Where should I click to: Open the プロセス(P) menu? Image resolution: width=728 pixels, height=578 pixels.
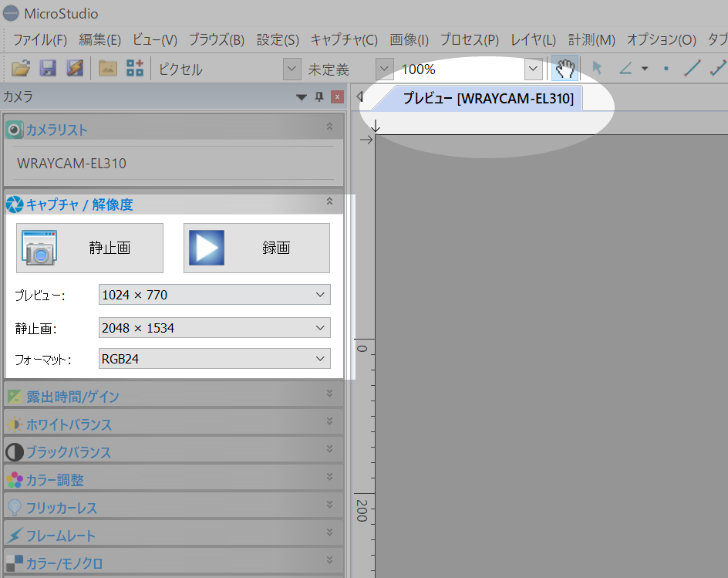(x=470, y=40)
